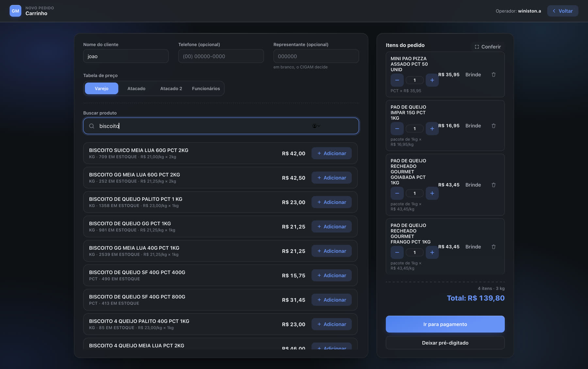Add BISCOITO DE QUEIJO PALITO PCT 1 KG
Image resolution: width=588 pixels, height=369 pixels.
coord(332,202)
